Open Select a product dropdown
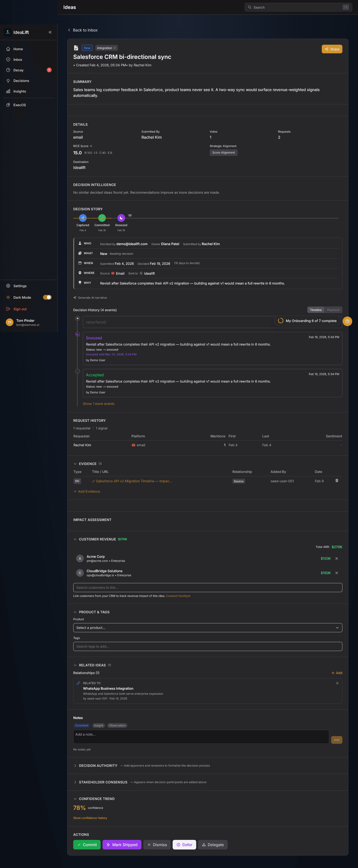The height and width of the screenshot is (868, 358). click(207, 628)
